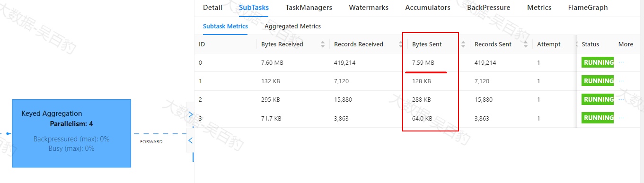The image size is (644, 183).
Task: Select the Subtask Metrics sub-tab
Action: click(225, 26)
